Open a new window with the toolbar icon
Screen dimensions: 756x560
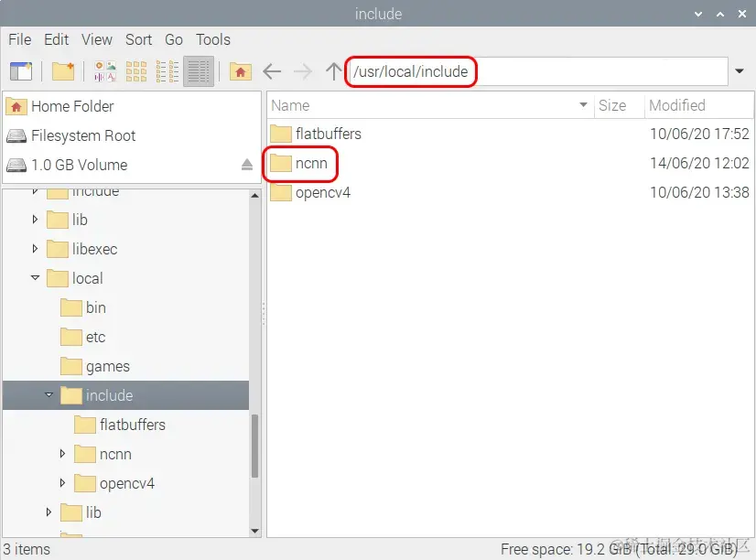pos(21,71)
